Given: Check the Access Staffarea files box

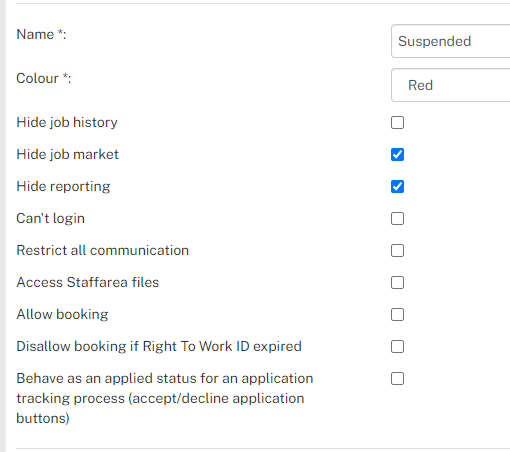Looking at the screenshot, I should pyautogui.click(x=397, y=282).
